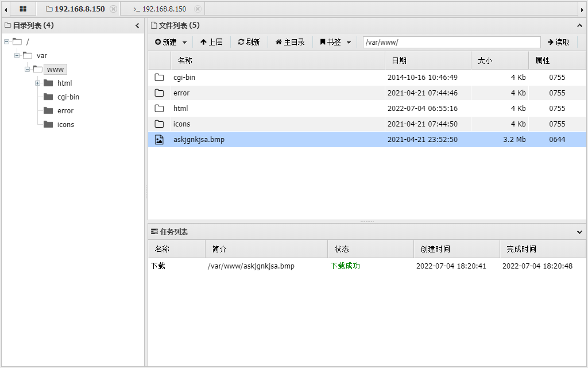The image size is (588, 368).
Task: Click the 读取 read button
Action: (558, 42)
